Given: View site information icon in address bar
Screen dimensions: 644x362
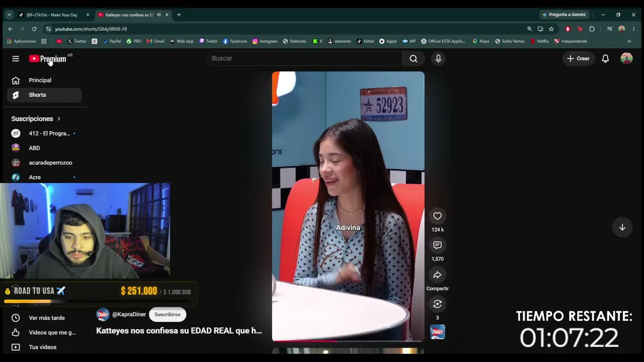Looking at the screenshot, I should click(x=48, y=29).
